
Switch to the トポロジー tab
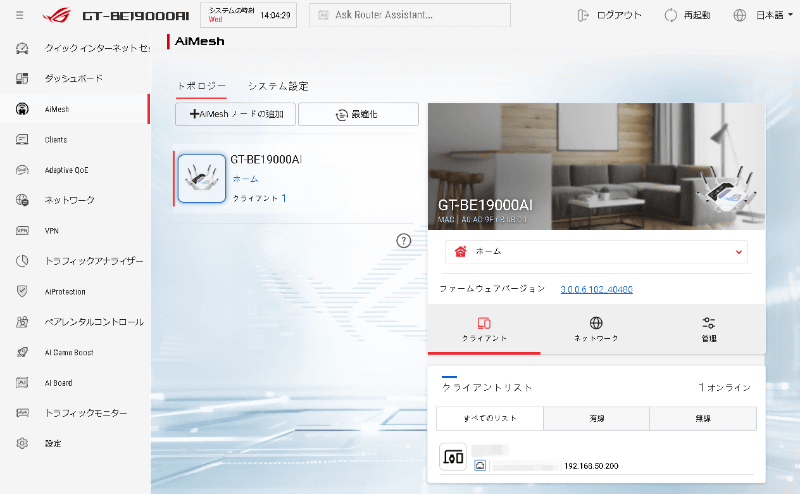[x=201, y=86]
